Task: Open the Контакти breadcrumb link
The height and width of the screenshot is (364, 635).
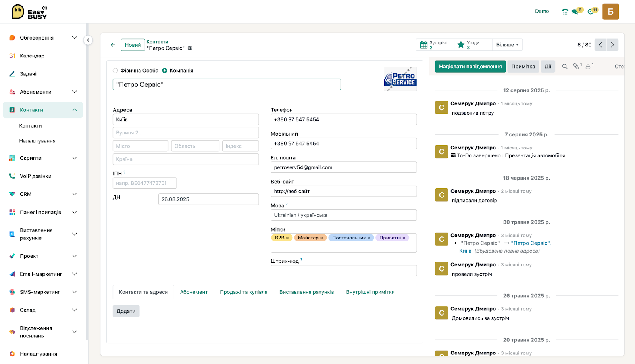Action: (x=158, y=42)
